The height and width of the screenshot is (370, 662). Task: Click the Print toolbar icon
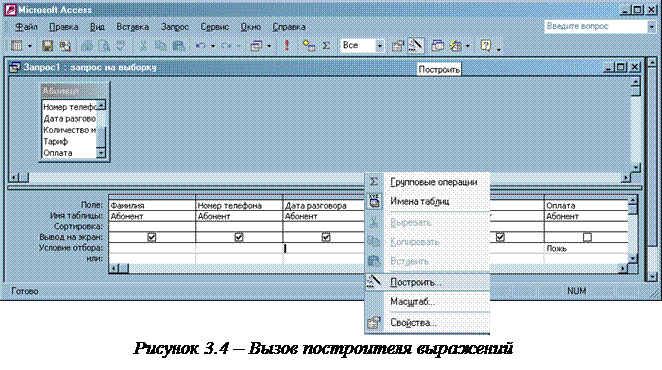coord(87,46)
